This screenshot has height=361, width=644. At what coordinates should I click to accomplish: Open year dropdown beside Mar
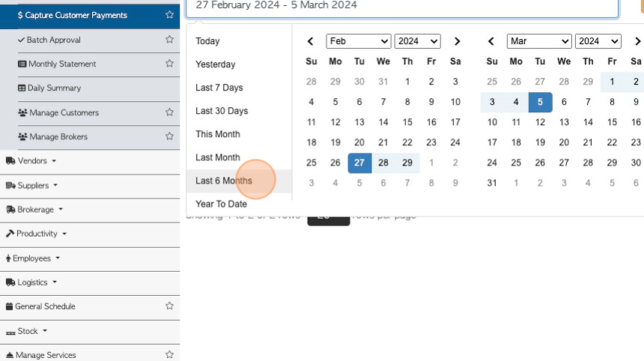point(598,41)
